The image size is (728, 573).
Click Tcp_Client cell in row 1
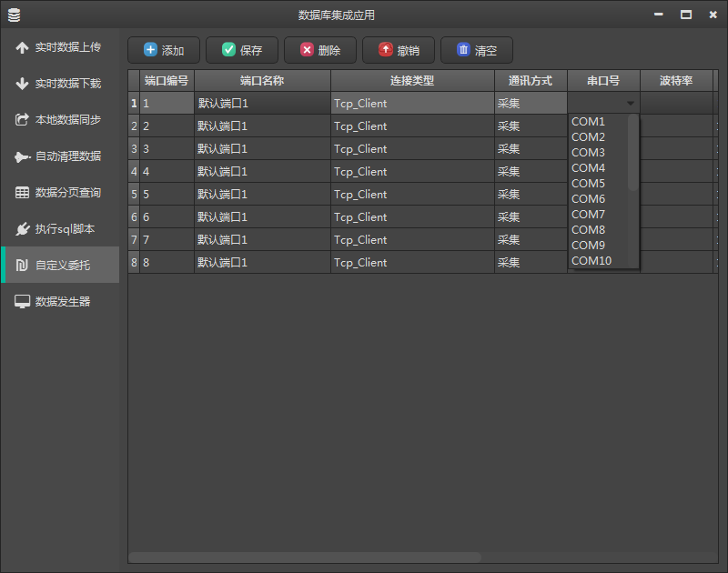[x=412, y=103]
